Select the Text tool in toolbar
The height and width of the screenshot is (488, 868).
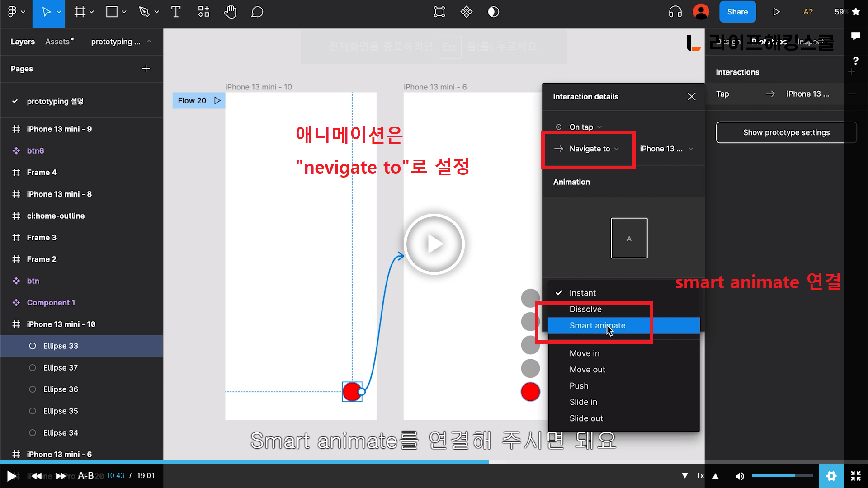(176, 12)
